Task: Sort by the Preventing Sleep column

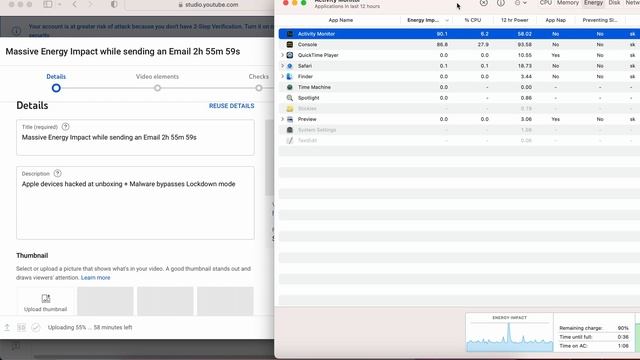Action: [x=600, y=20]
